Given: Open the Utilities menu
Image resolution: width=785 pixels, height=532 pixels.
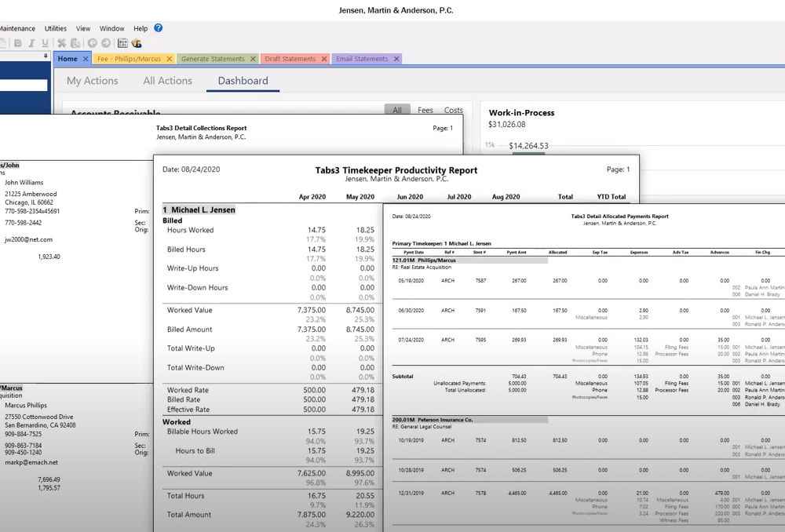Looking at the screenshot, I should (x=56, y=28).
